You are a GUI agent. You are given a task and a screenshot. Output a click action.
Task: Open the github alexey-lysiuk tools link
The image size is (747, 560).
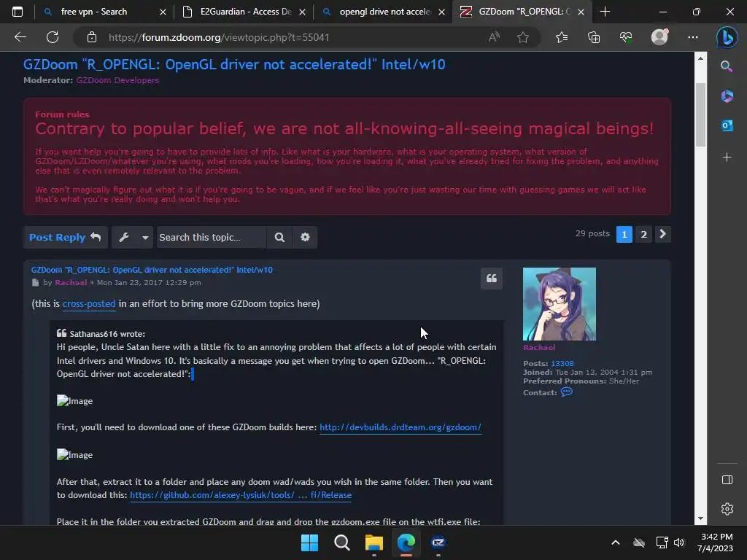pos(241,495)
